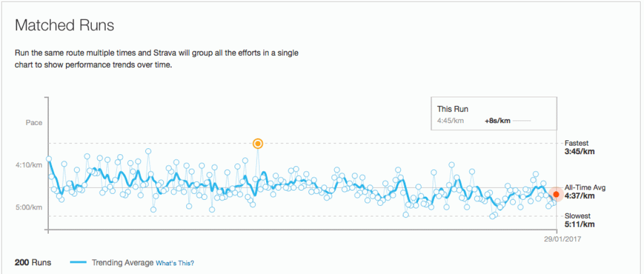Click the Fastest 3:45/km label
The height and width of the screenshot is (274, 644).
580,147
